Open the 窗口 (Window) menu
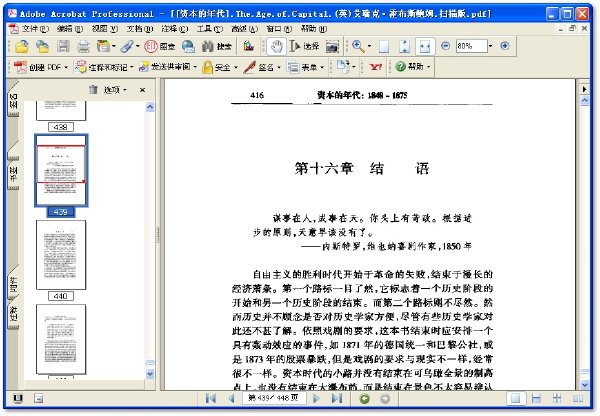 (279, 29)
